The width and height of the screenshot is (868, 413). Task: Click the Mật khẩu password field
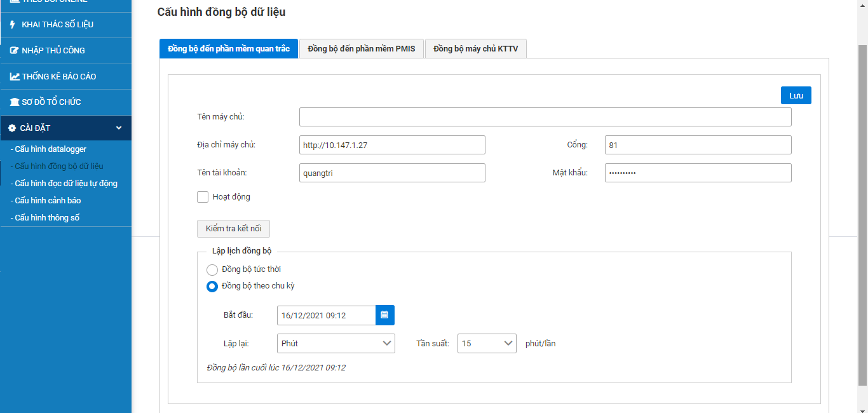pyautogui.click(x=698, y=173)
